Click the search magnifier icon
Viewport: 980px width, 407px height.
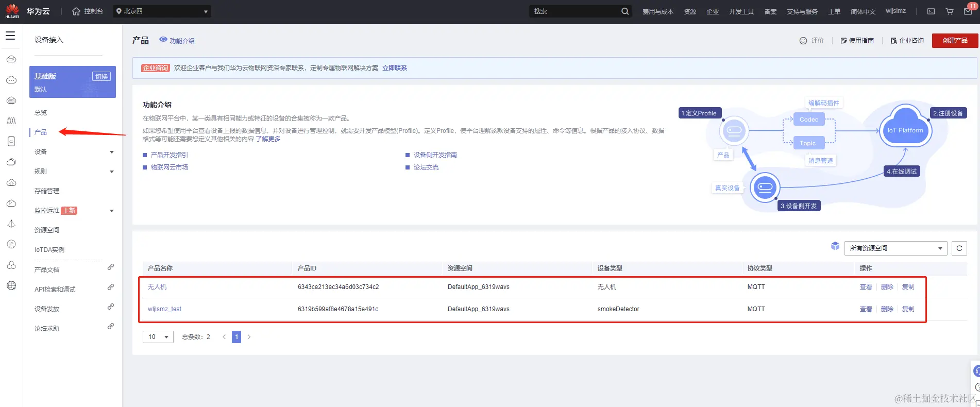625,11
